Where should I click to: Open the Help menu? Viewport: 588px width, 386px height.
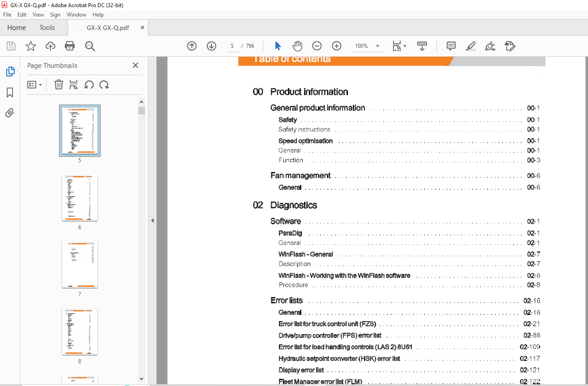98,15
